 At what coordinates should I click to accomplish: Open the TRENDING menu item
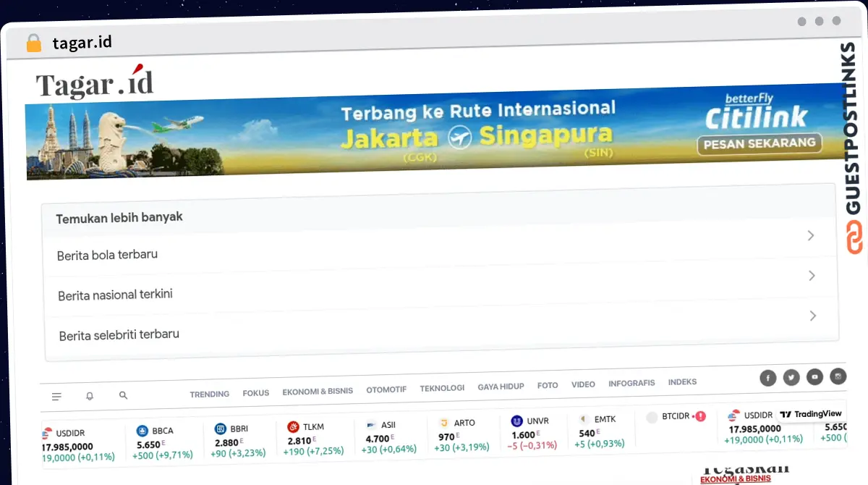[x=210, y=394]
